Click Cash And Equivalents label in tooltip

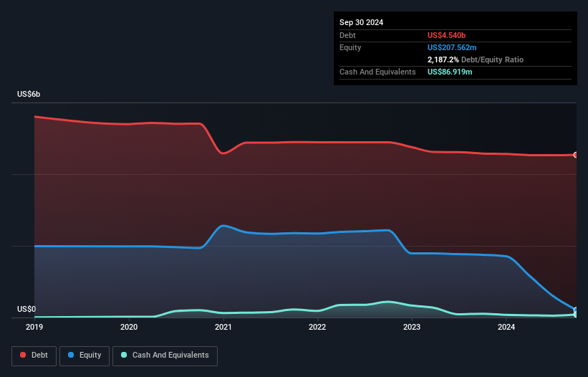coord(377,72)
